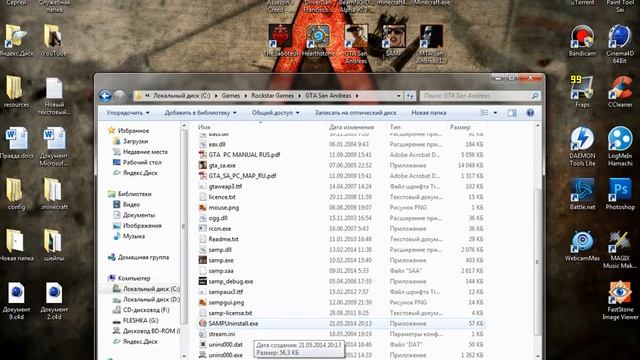This screenshot has height=360, width=640.
Task: Open the config folder on desktop
Action: pos(16,194)
